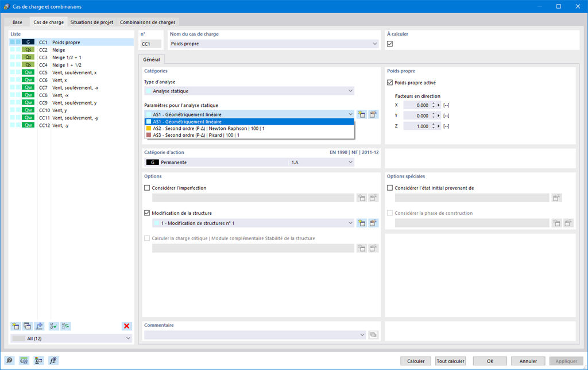This screenshot has width=588, height=370.
Task: Open X factor arrow menu button
Action: point(438,105)
